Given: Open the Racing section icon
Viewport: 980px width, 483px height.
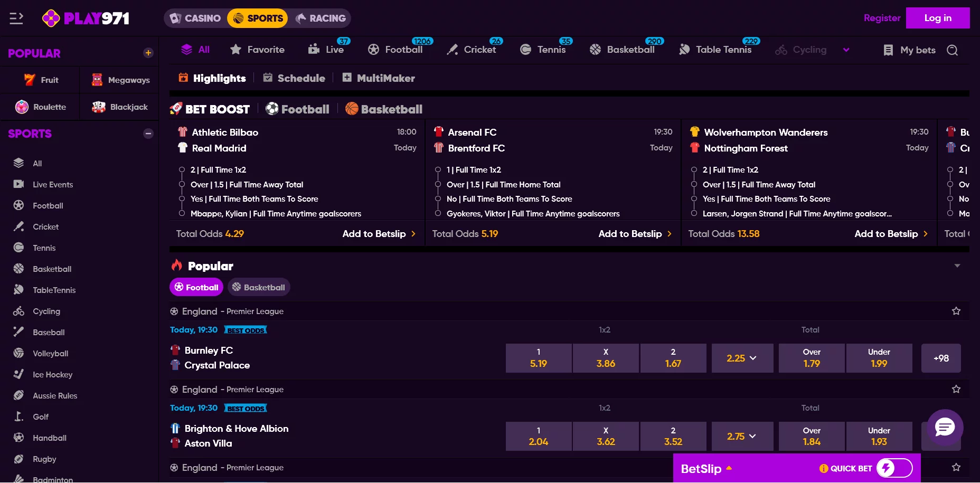Looking at the screenshot, I should 301,17.
